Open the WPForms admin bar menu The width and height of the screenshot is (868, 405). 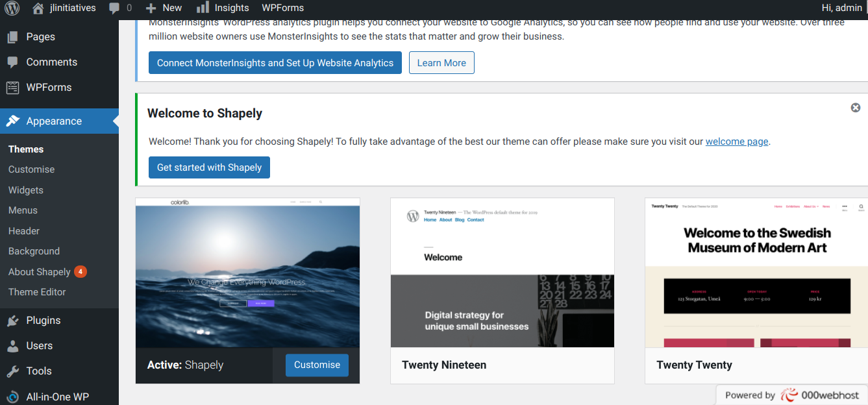pos(282,8)
